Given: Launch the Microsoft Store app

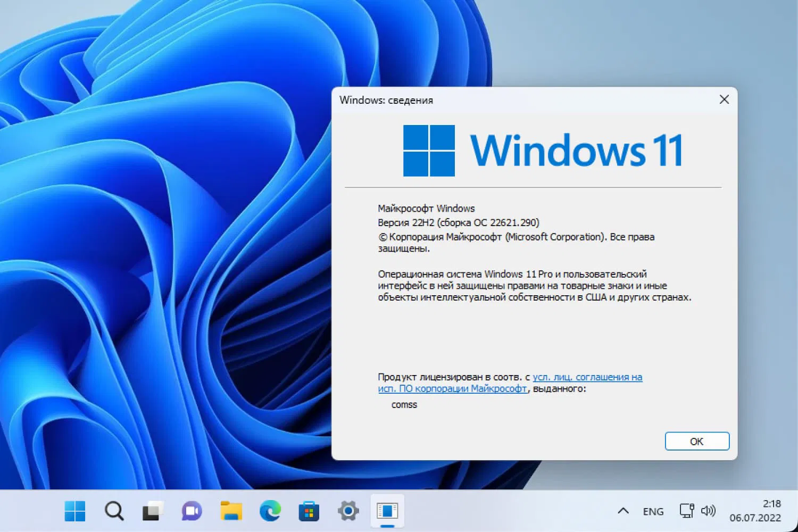Looking at the screenshot, I should tap(309, 511).
